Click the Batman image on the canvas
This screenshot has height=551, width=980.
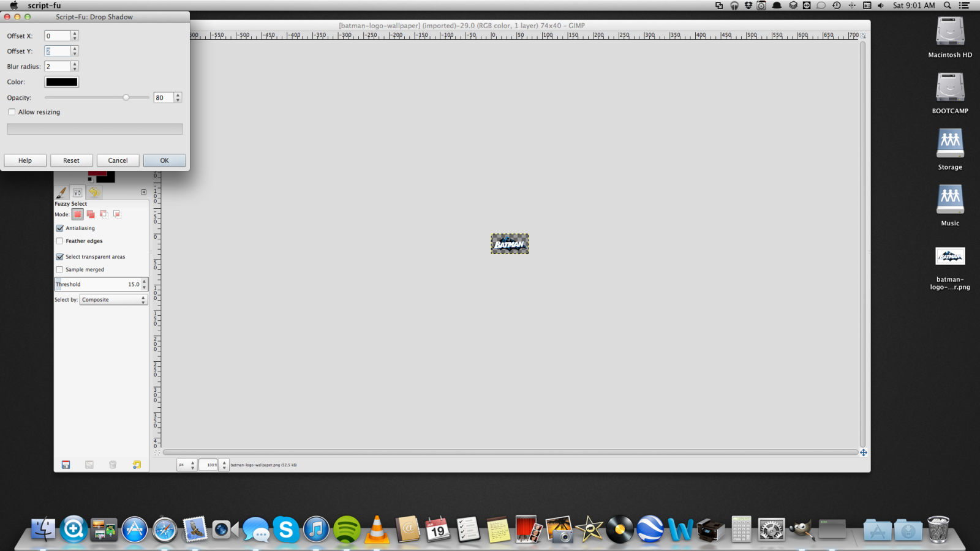pyautogui.click(x=510, y=244)
